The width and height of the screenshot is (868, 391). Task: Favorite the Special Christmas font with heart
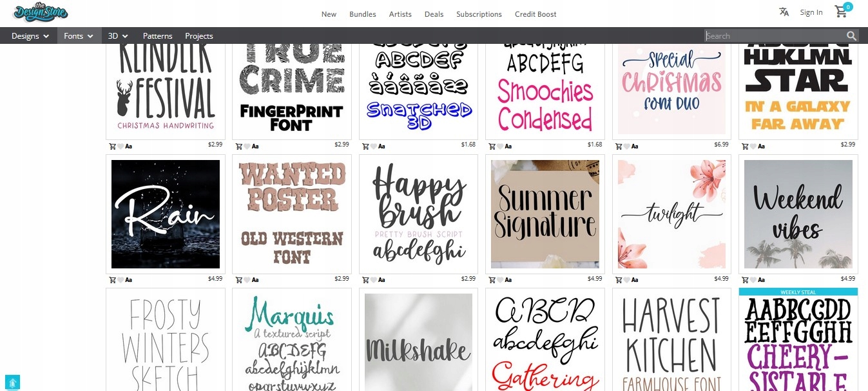tap(626, 146)
